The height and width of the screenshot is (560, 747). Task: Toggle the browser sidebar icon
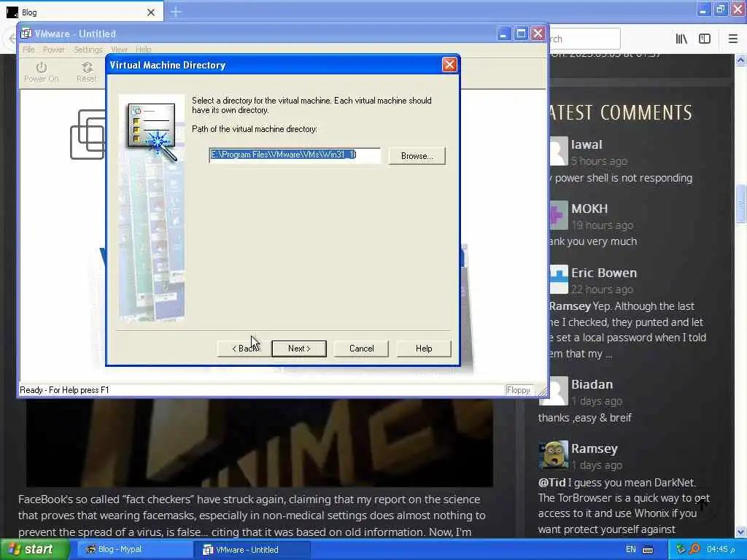(705, 39)
